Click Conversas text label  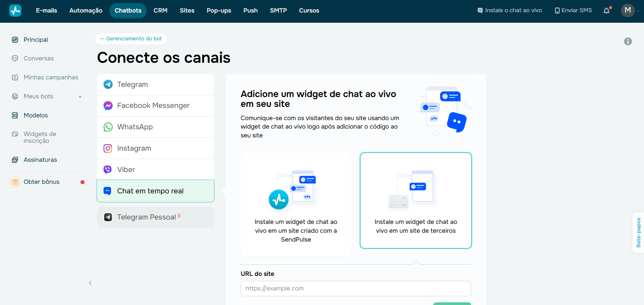(x=39, y=58)
